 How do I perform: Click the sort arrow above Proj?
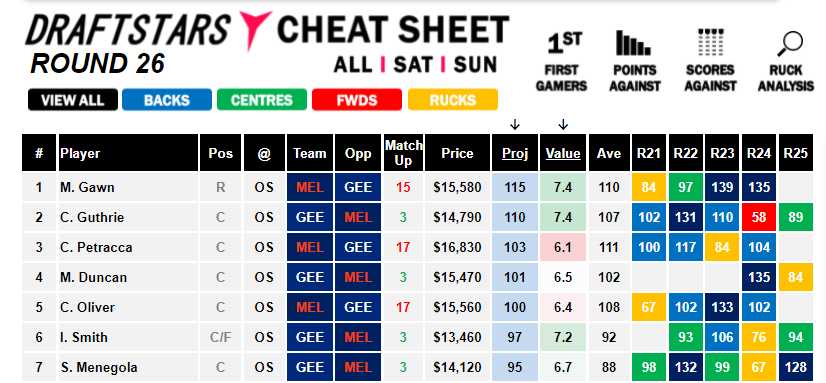[515, 125]
